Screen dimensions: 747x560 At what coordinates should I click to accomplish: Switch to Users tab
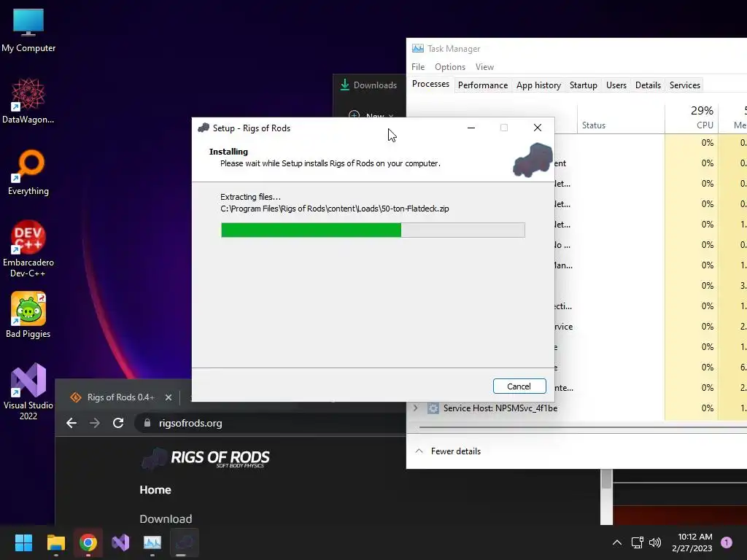pos(616,85)
